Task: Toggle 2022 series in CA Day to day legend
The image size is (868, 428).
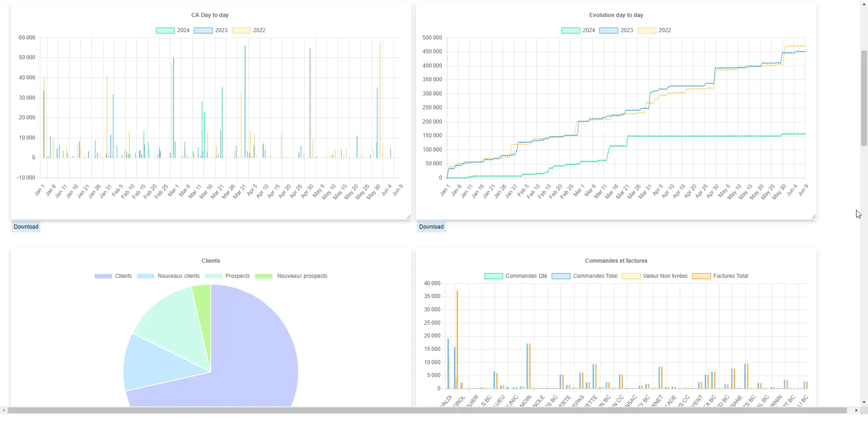Action: (248, 30)
